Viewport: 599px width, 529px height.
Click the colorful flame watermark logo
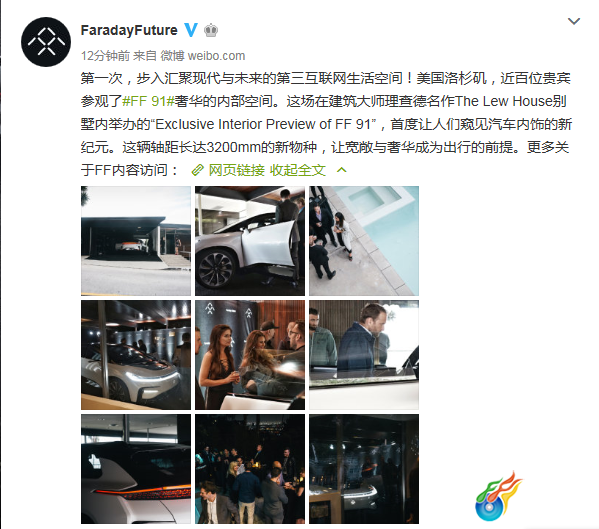(x=498, y=497)
